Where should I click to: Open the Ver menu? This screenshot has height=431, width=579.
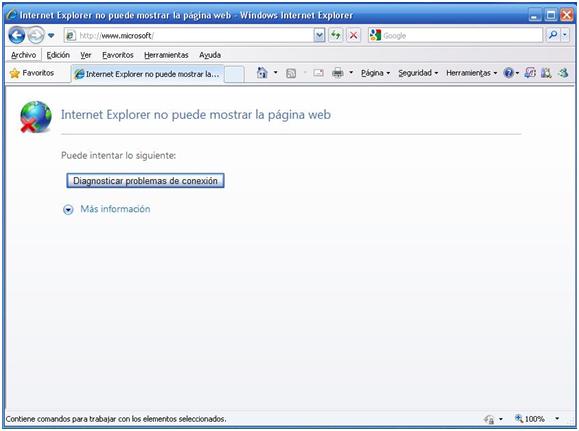[86, 55]
